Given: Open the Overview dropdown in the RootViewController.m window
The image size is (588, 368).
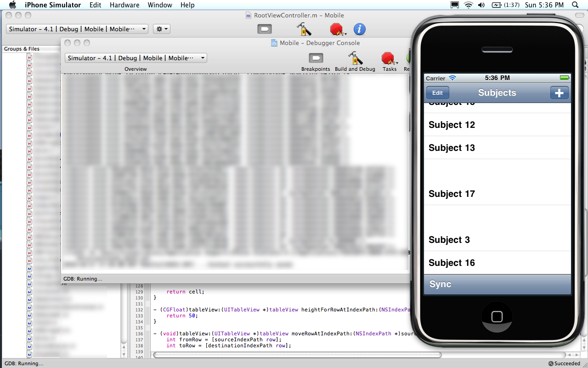Looking at the screenshot, I should pos(77,29).
